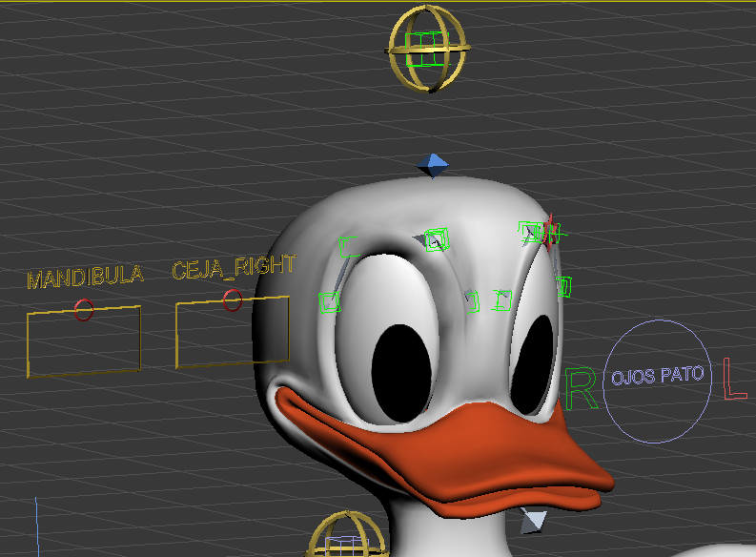Select the red helper near left eyebrow

[551, 233]
